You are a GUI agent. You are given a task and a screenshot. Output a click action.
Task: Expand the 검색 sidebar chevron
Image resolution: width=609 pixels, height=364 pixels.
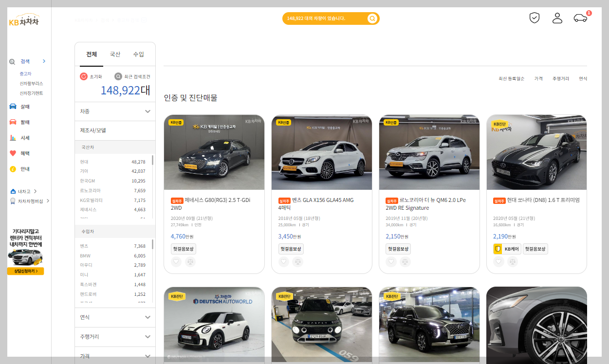pos(44,61)
